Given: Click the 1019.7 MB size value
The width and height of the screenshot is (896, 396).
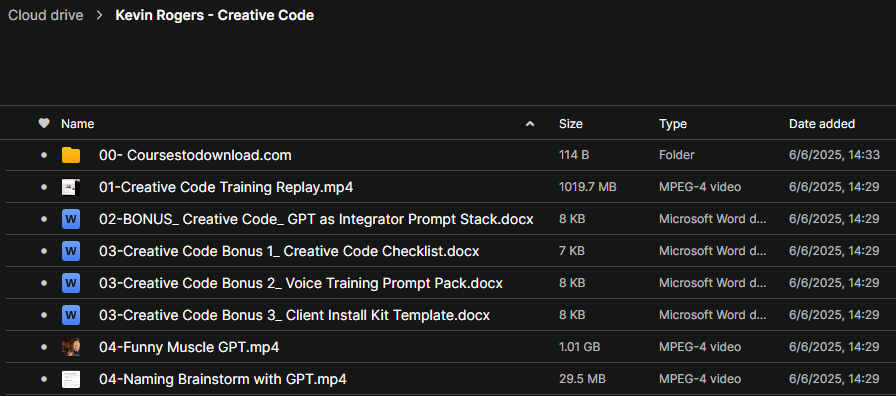Looking at the screenshot, I should (x=587, y=187).
